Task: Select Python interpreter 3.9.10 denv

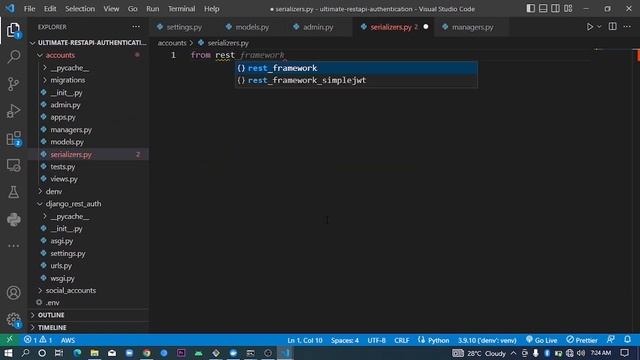Action: click(x=487, y=340)
